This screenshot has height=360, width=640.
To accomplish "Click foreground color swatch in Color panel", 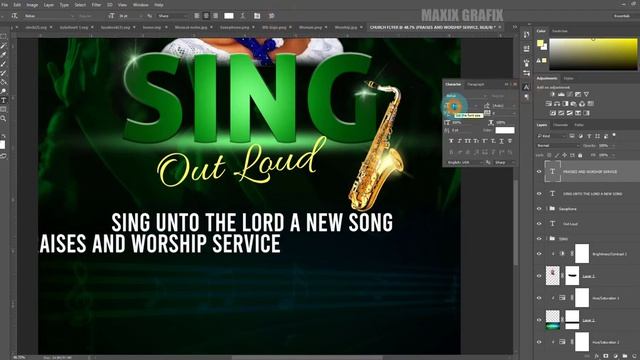I will click(540, 43).
